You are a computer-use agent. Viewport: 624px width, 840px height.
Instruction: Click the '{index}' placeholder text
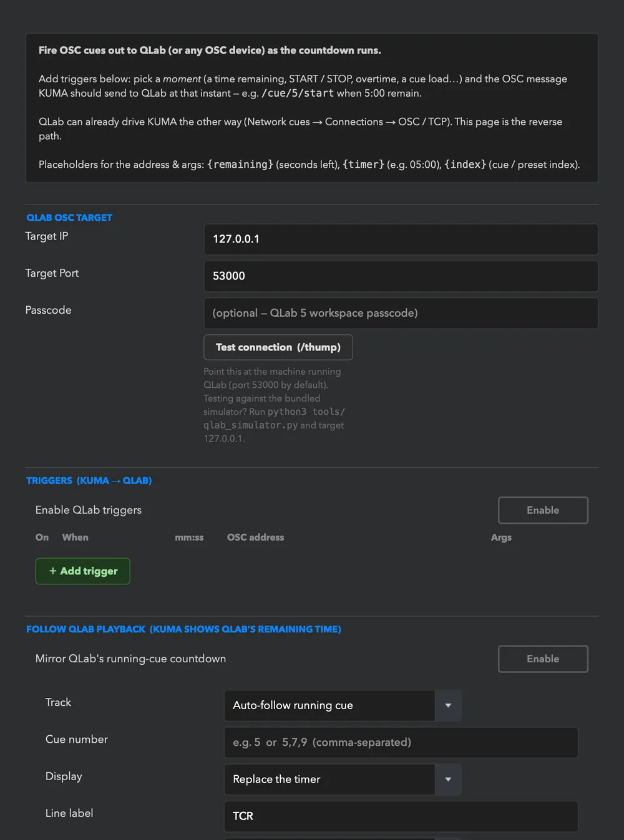point(465,165)
